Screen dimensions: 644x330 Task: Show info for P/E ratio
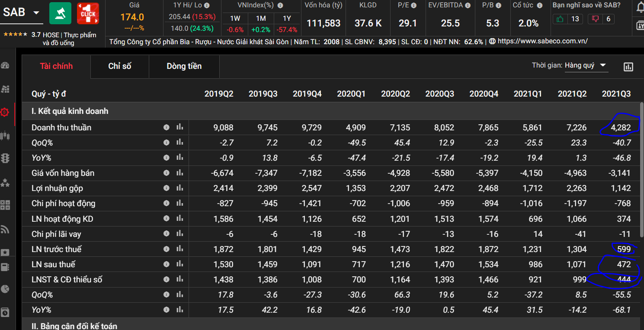[414, 6]
